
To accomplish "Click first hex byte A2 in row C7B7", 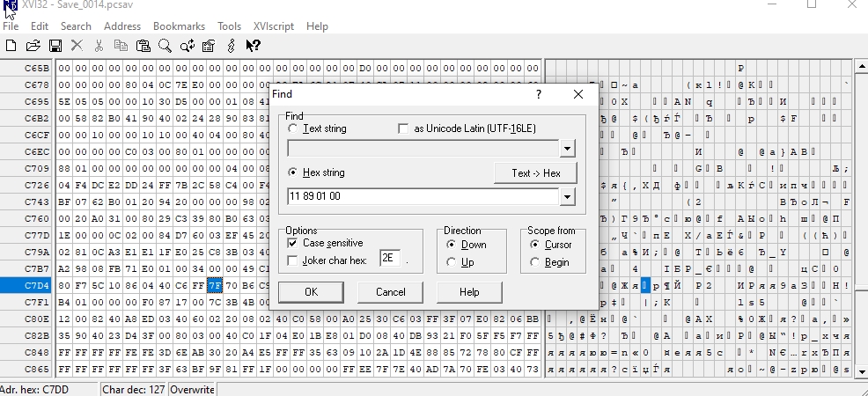I will (64, 268).
